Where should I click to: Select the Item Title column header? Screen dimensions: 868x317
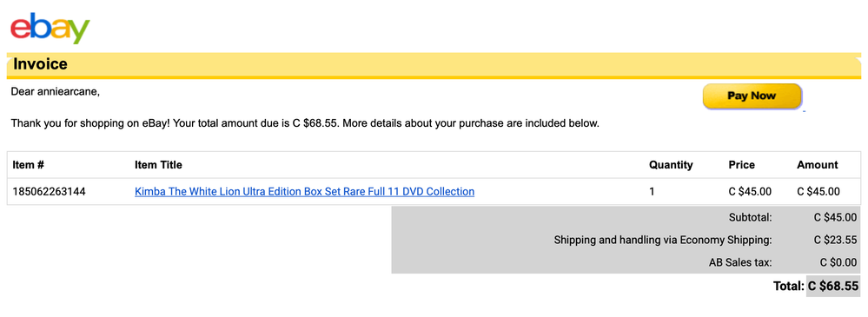(158, 165)
